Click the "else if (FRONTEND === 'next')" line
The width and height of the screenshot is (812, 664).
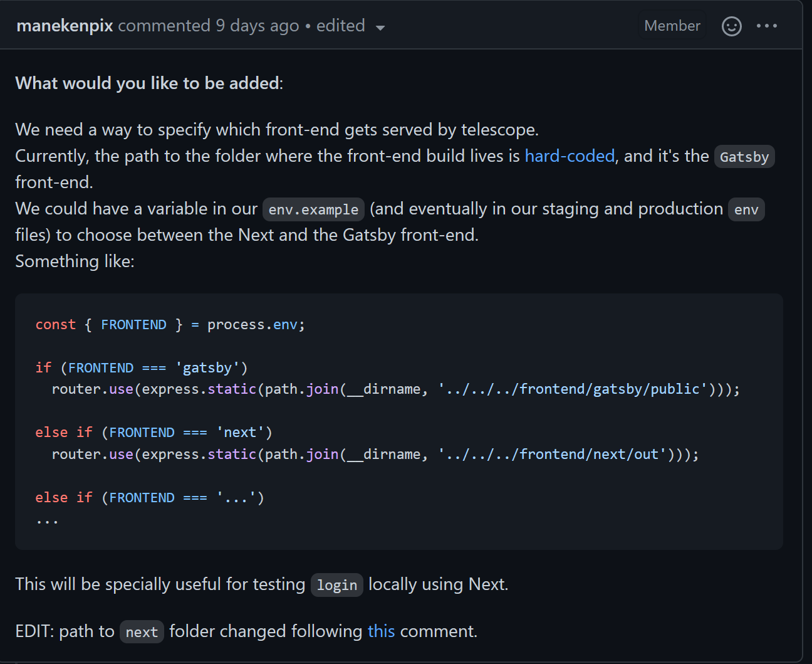click(x=154, y=433)
